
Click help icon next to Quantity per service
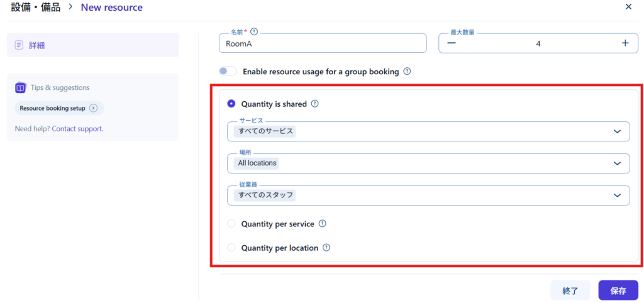[322, 224]
